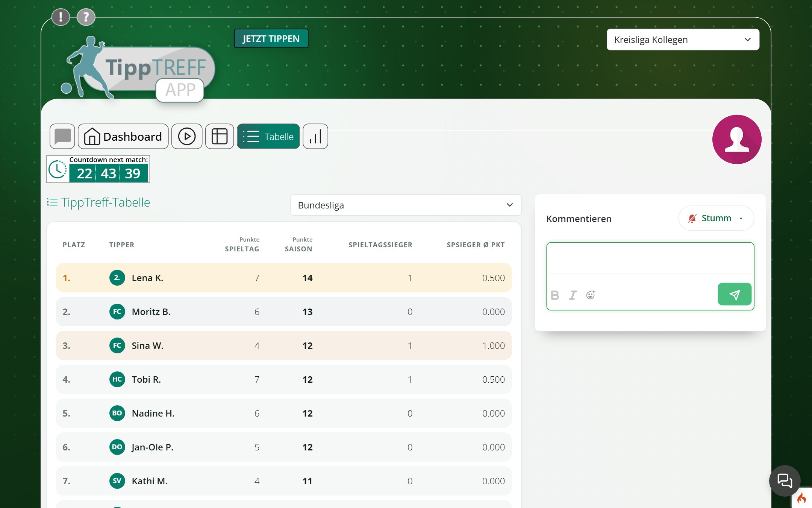This screenshot has height=508, width=812.
Task: Sort by Punkte SAISON column header
Action: 298,245
